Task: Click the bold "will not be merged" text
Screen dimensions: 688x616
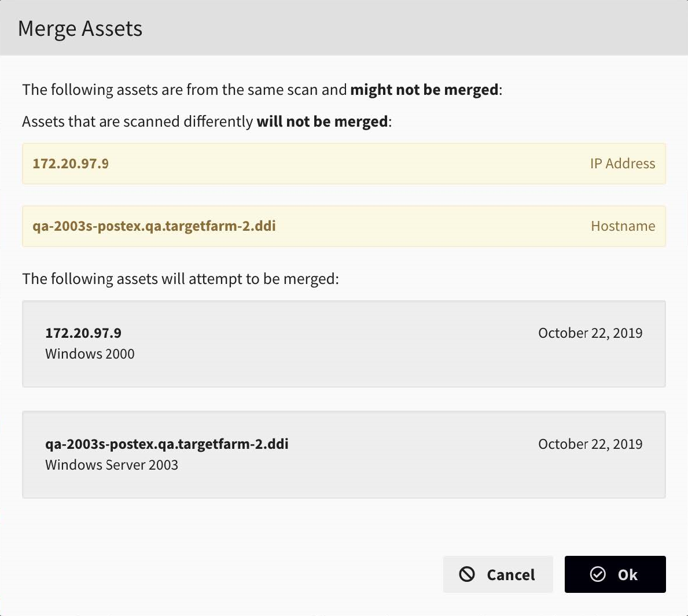Action: pyautogui.click(x=322, y=121)
